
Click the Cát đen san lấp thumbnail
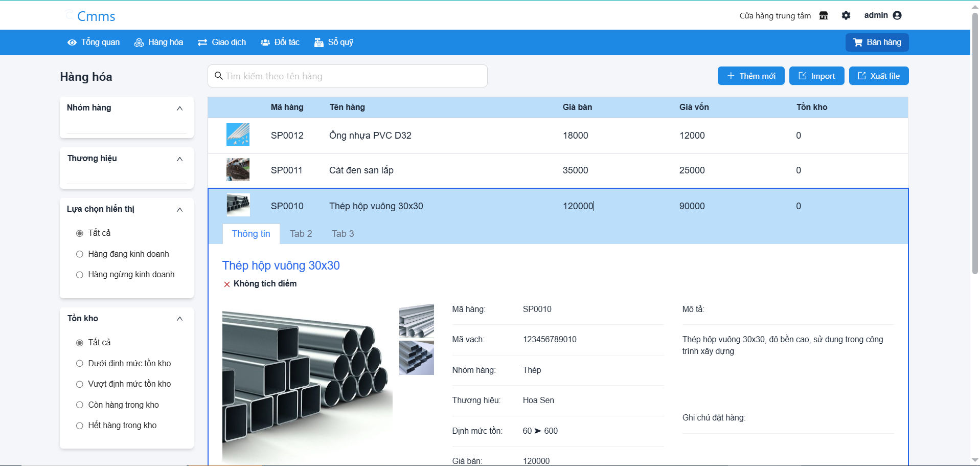(x=238, y=169)
